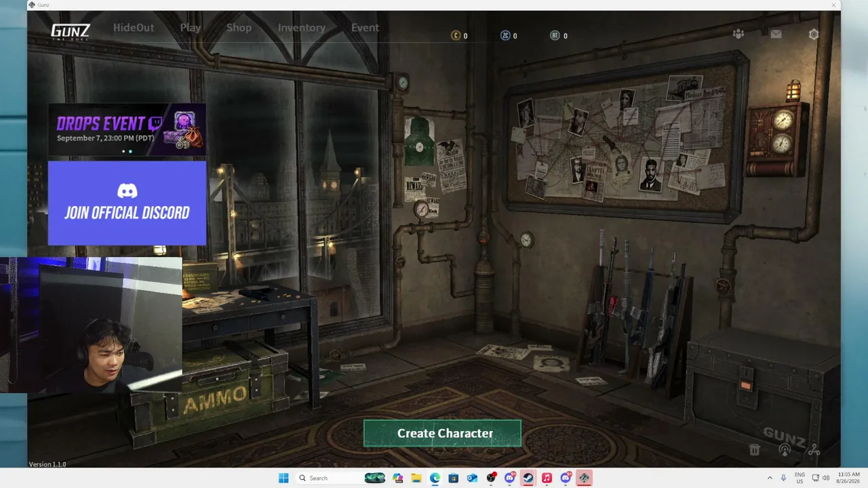Click the Version 1.1.0 label

pos(47,464)
